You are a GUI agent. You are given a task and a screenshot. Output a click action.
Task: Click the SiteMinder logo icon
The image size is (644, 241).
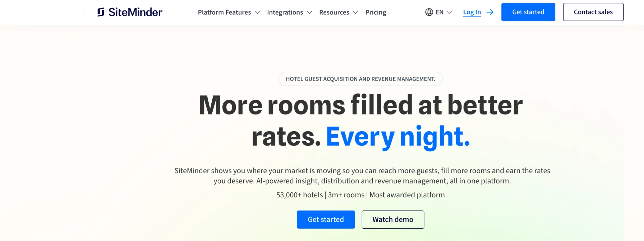(101, 12)
